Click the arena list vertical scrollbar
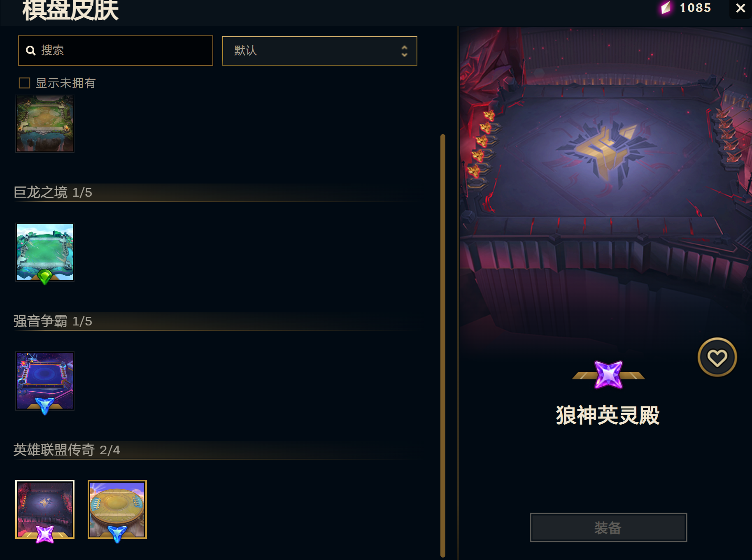 [443, 346]
